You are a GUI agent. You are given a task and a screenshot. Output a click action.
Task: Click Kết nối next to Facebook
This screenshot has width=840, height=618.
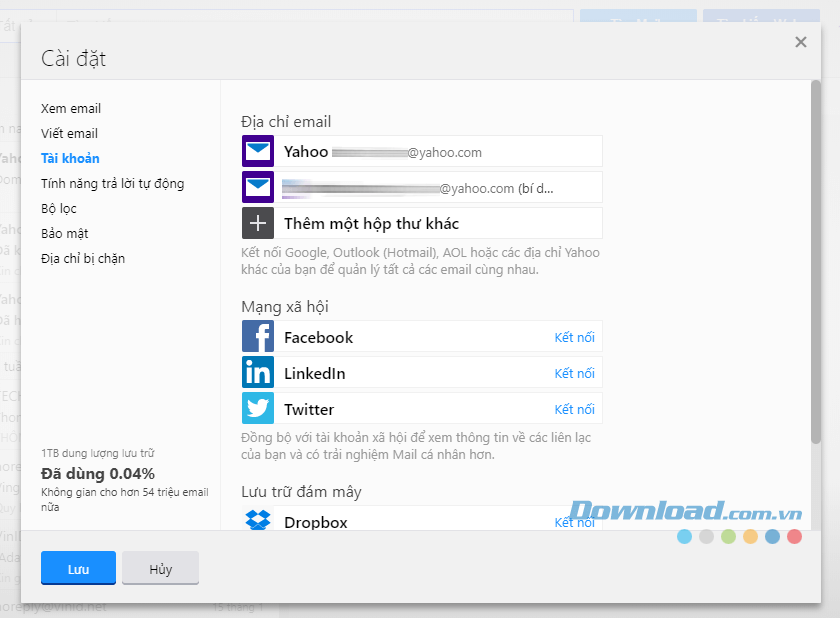575,337
